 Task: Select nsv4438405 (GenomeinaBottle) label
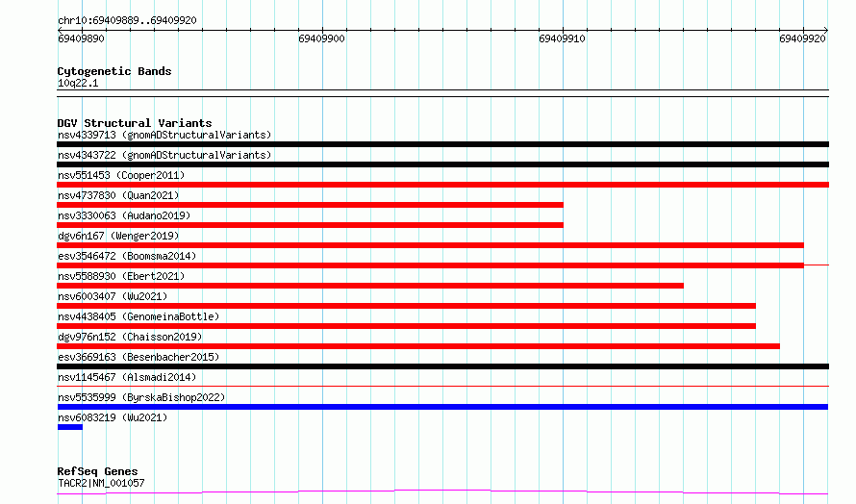pos(138,316)
